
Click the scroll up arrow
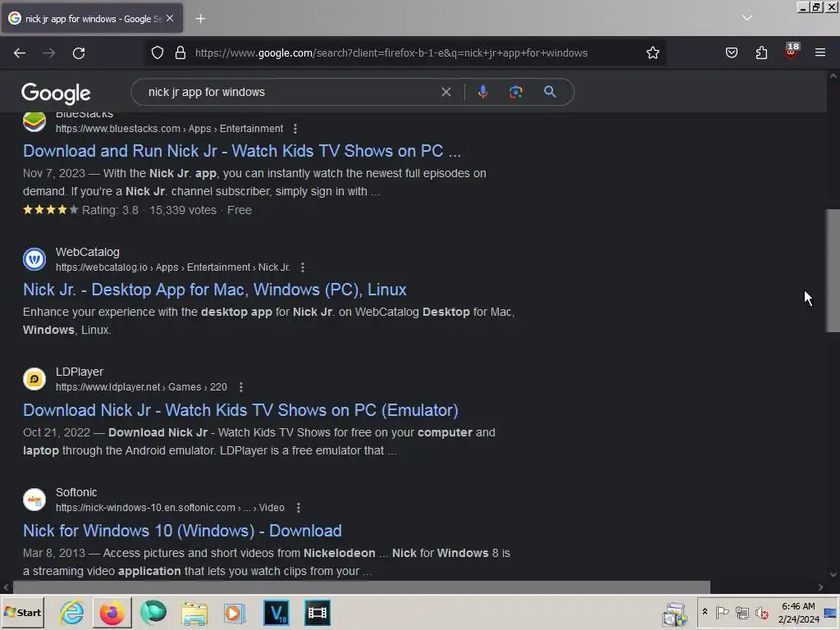coord(833,76)
